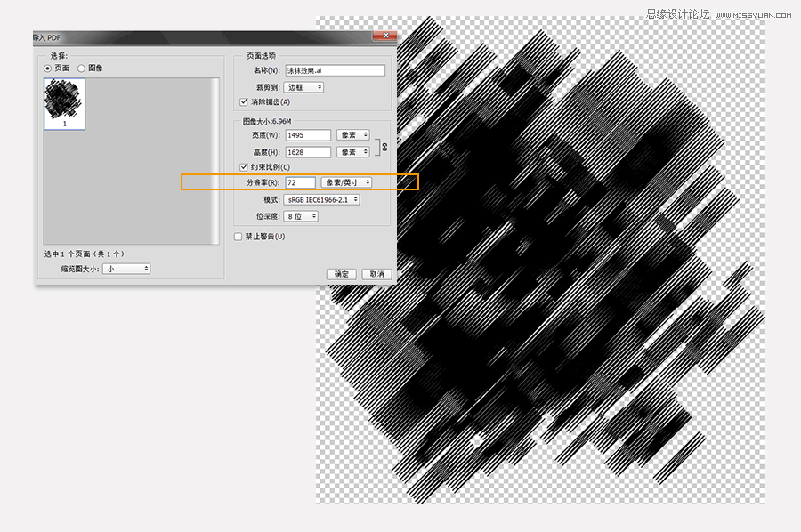Viewport: 801px width, 532px height.
Task: Click the thumbnail list scrollbar
Action: (215, 161)
